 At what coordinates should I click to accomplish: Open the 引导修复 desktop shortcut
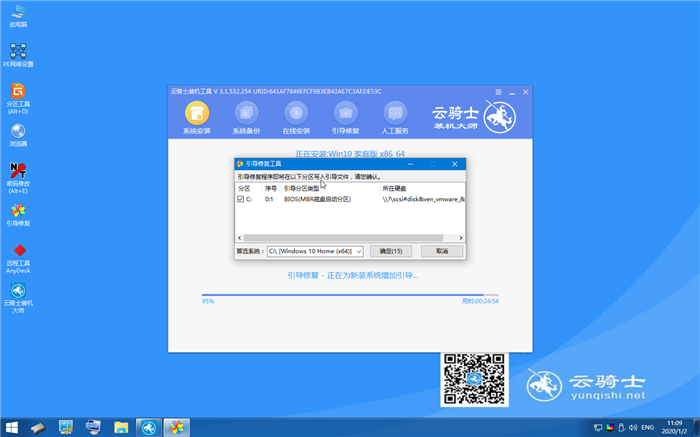pyautogui.click(x=18, y=215)
